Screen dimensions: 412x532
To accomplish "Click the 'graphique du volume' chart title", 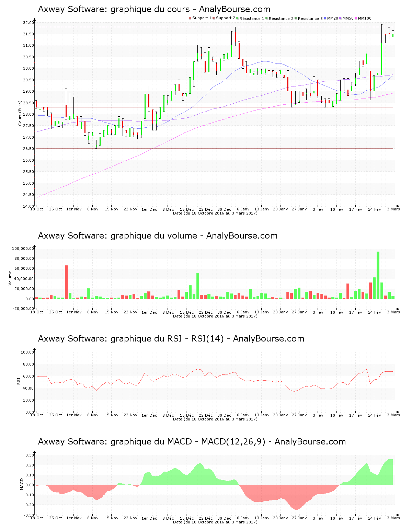I will point(158,236).
